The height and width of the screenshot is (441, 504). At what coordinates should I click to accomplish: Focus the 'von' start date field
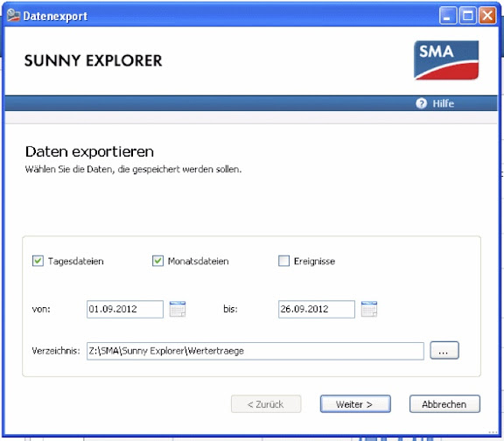pyautogui.click(x=125, y=309)
